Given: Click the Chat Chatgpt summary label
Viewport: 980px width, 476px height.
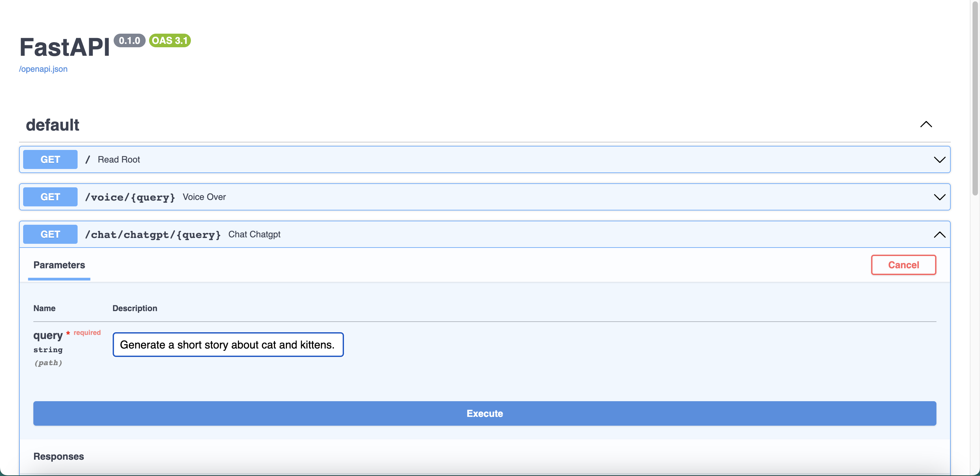Looking at the screenshot, I should [x=254, y=234].
